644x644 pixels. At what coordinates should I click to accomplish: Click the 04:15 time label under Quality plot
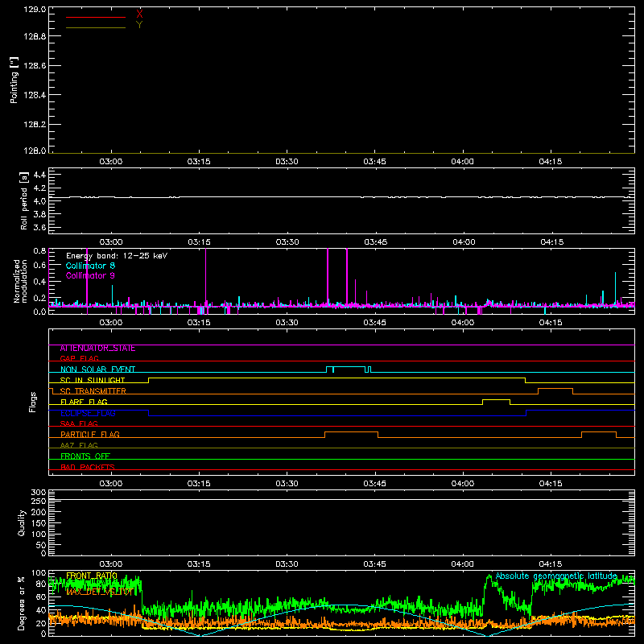(551, 564)
